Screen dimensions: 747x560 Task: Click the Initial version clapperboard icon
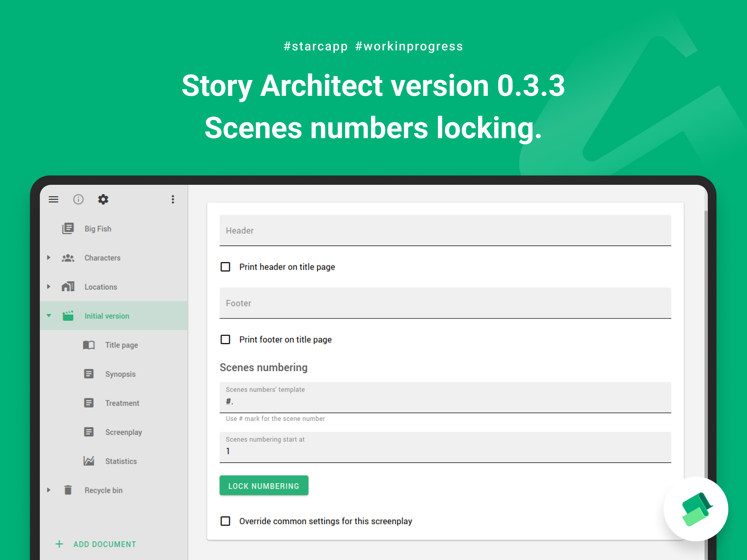(68, 315)
